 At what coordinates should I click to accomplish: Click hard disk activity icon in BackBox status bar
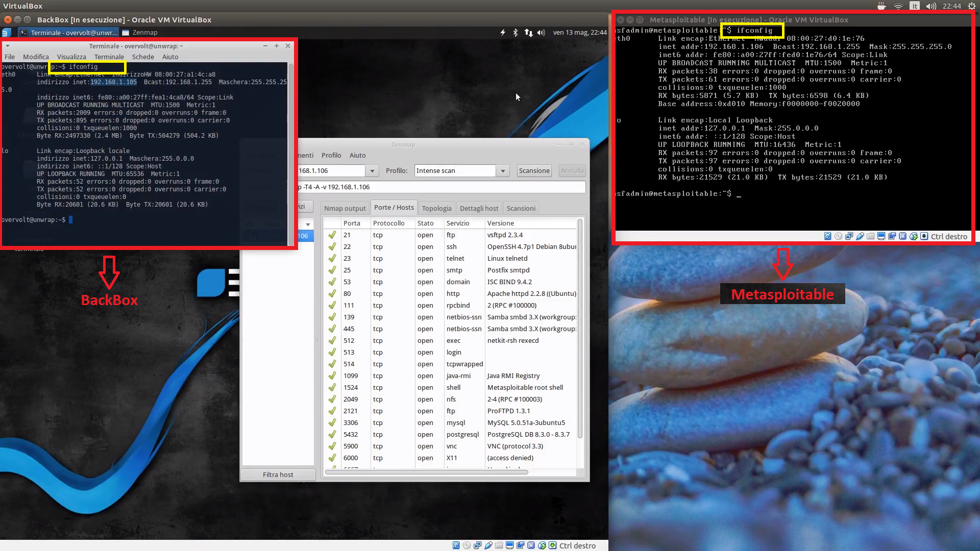(x=456, y=545)
